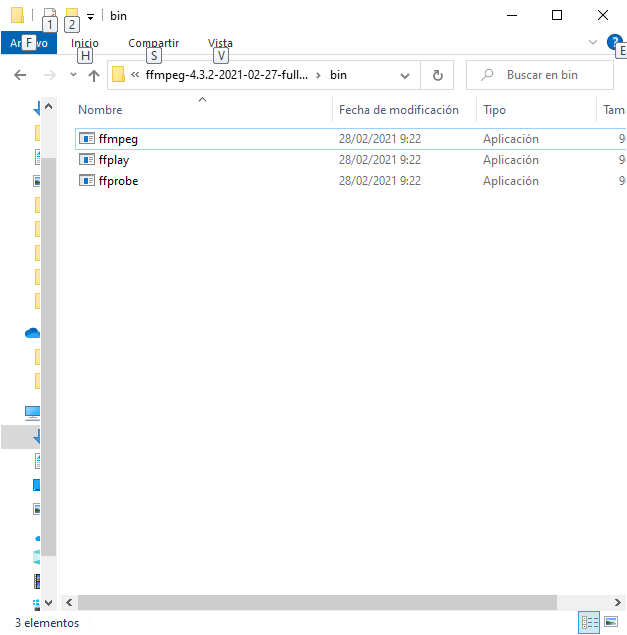
Task: Click the Aplicación type of ffplay
Action: pos(511,160)
